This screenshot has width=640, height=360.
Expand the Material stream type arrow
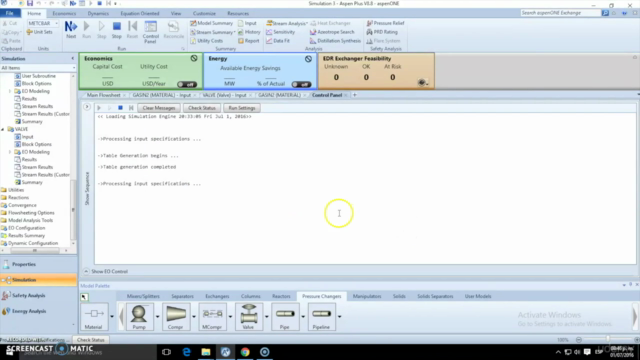[112, 317]
